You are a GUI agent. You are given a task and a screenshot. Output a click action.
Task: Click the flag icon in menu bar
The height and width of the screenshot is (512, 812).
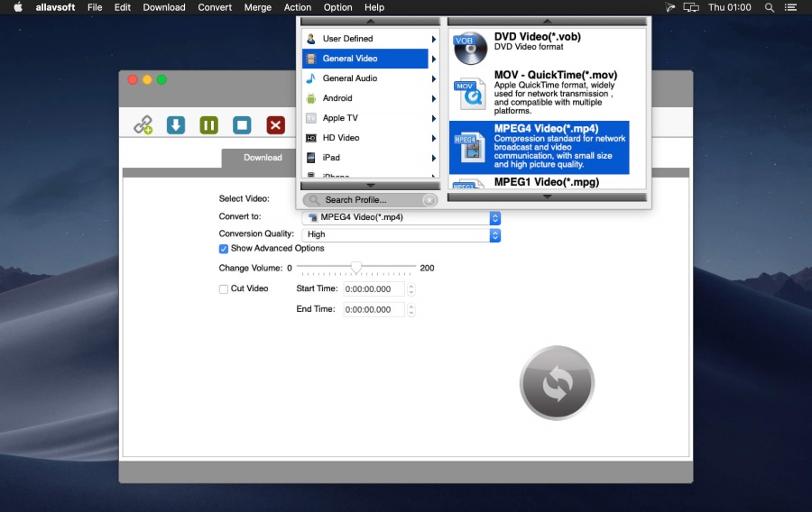(669, 7)
